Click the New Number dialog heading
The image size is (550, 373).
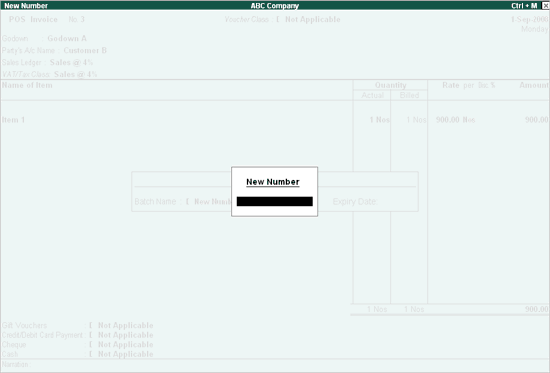coord(273,182)
